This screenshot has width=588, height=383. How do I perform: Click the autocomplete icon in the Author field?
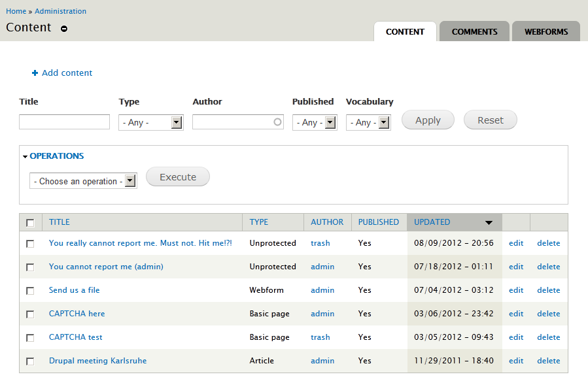pos(277,122)
